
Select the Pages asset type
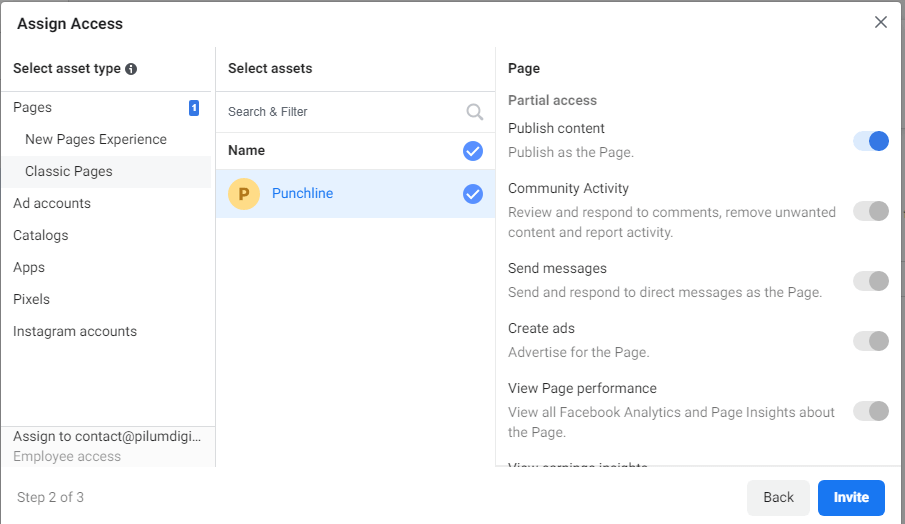33,108
